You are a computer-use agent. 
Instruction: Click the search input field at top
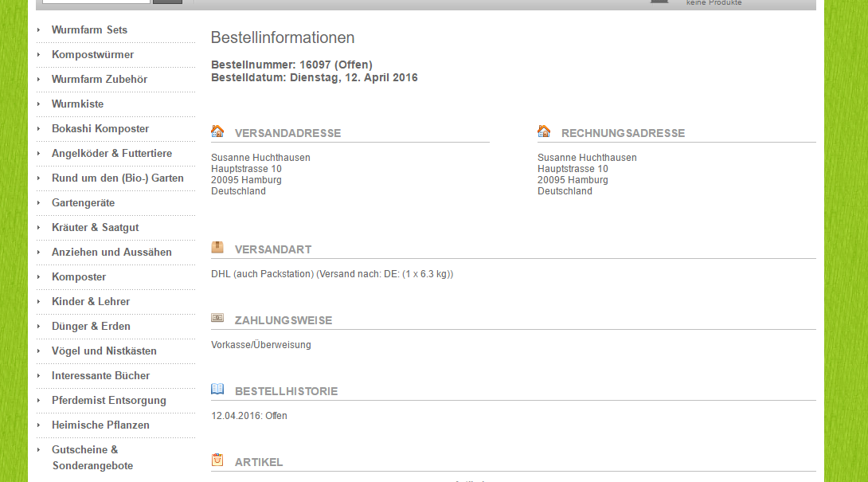(x=96, y=2)
